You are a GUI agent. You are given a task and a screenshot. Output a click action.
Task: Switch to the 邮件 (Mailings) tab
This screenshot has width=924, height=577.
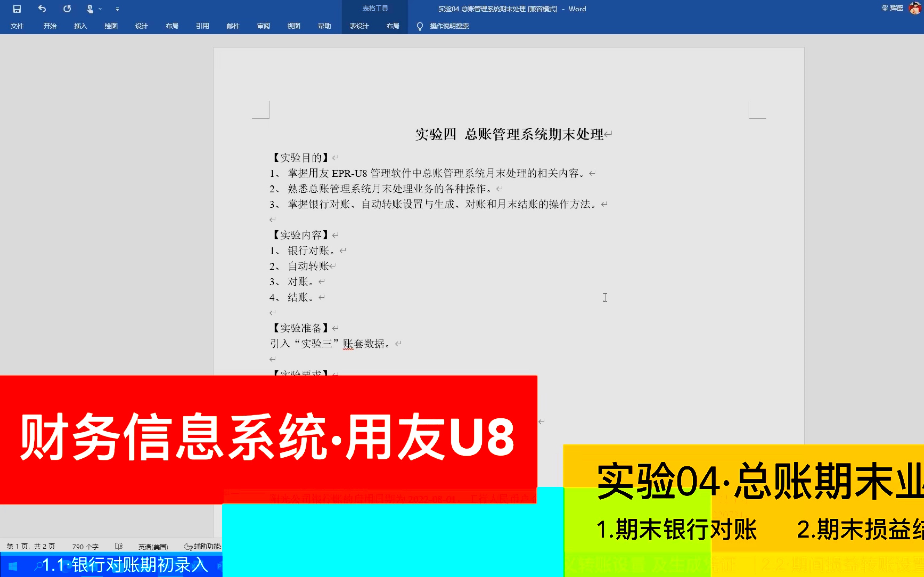pyautogui.click(x=233, y=26)
